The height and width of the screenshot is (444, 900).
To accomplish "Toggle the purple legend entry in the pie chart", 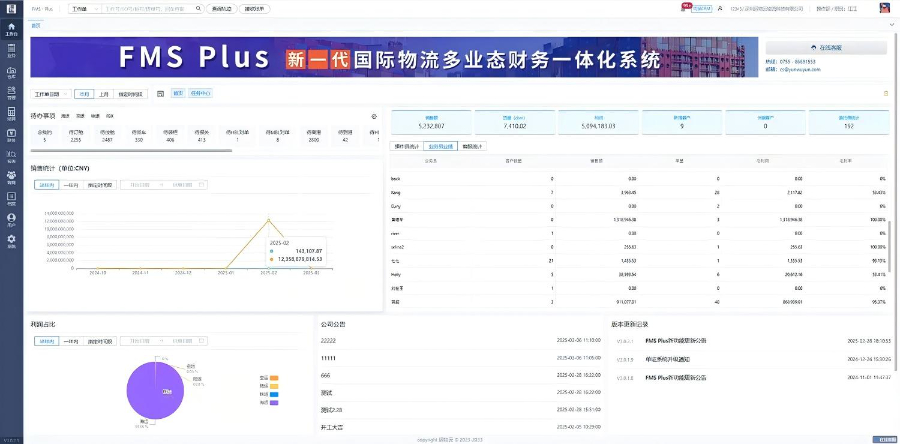I will 273,404.
